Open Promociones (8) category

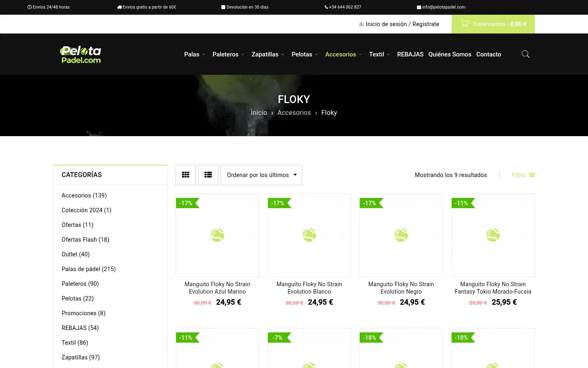click(x=83, y=313)
